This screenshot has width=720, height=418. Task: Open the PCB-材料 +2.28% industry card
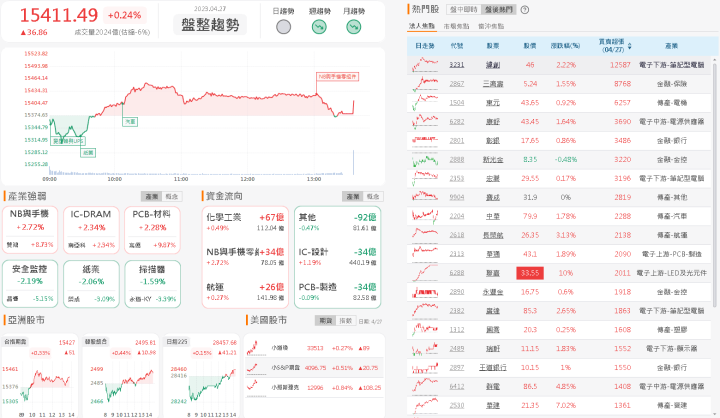pyautogui.click(x=152, y=230)
